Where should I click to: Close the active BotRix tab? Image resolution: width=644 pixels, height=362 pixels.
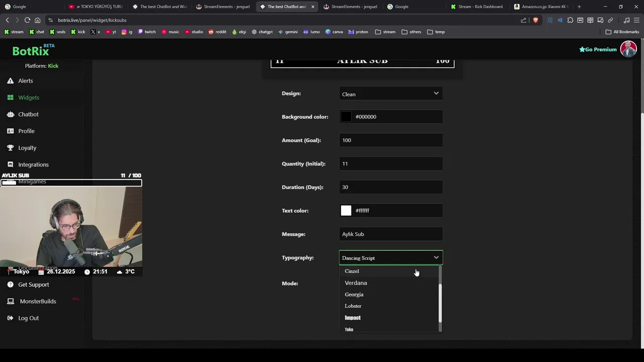pyautogui.click(x=313, y=7)
